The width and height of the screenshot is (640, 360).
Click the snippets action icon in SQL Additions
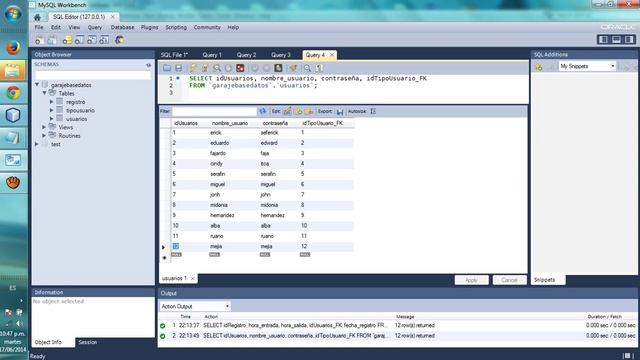(x=539, y=67)
